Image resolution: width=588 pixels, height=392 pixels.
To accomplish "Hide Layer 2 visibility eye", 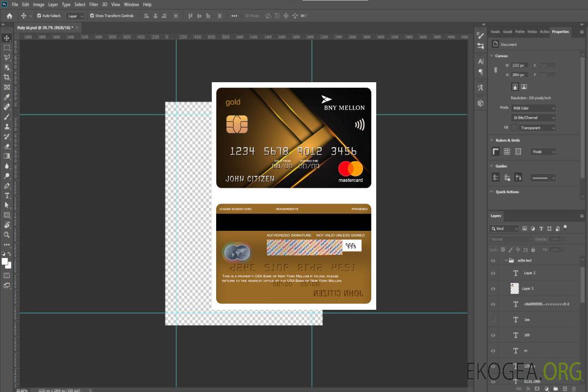I will (493, 273).
